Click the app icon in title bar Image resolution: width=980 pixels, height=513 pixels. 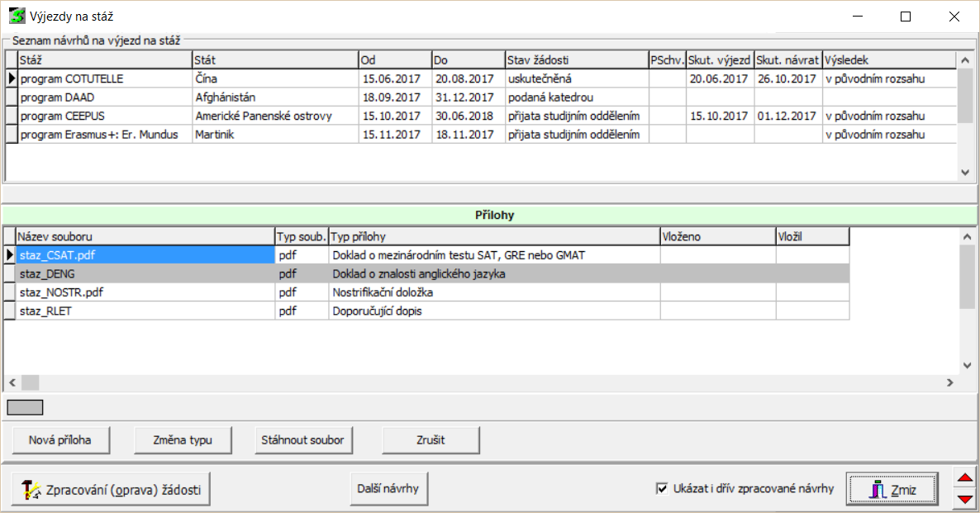pos(17,16)
